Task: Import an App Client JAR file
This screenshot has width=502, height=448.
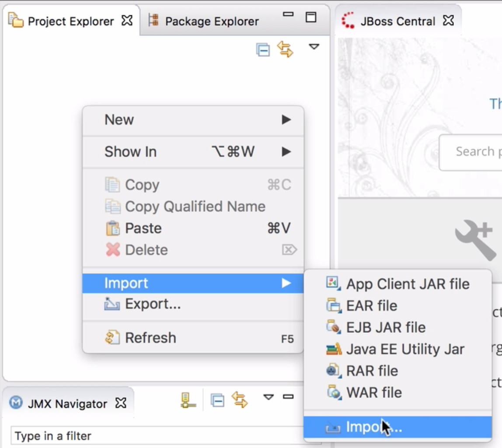Action: click(x=407, y=284)
